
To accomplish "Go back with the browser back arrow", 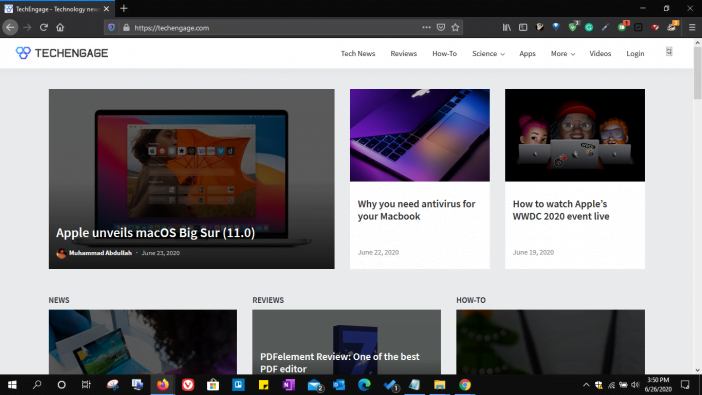I will (x=10, y=28).
